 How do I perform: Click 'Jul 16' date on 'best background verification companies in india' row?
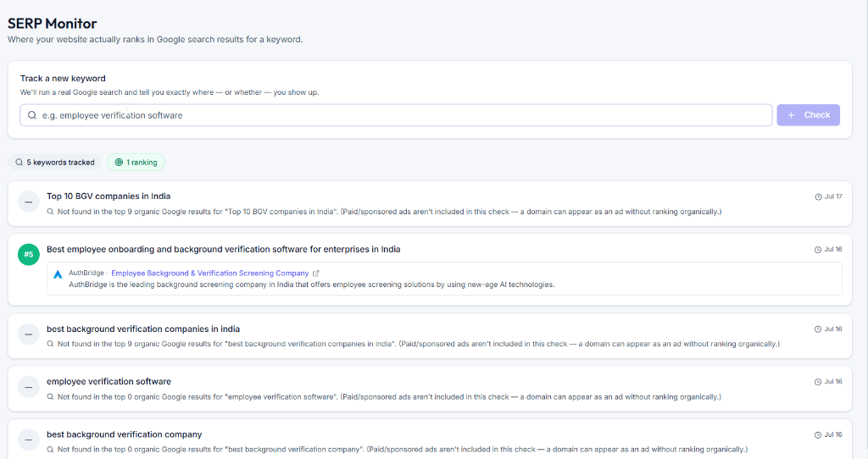point(833,329)
